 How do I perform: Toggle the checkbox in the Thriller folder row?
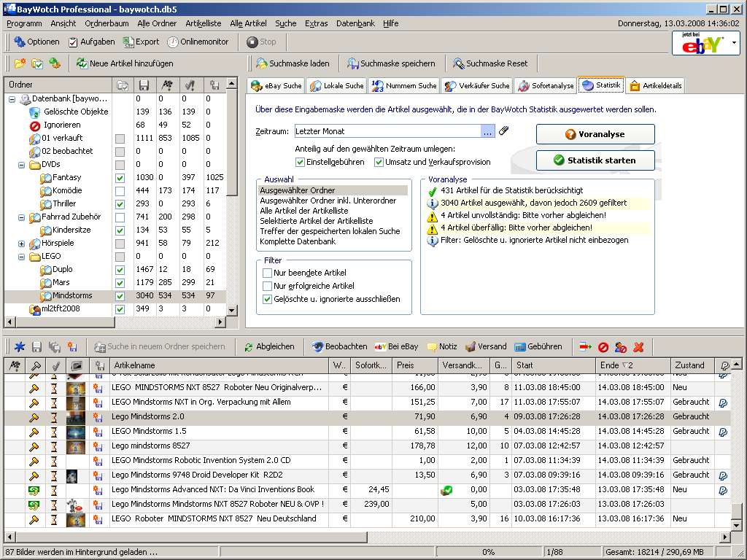click(120, 204)
